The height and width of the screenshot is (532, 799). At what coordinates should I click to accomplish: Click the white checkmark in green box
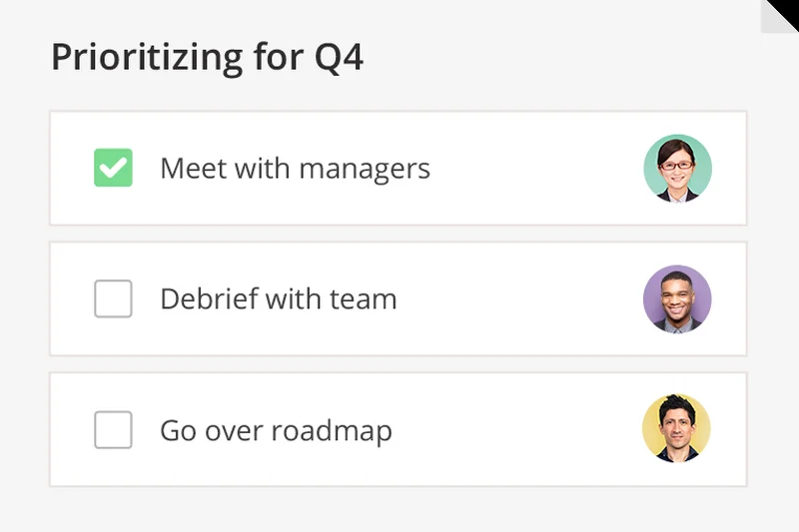113,168
